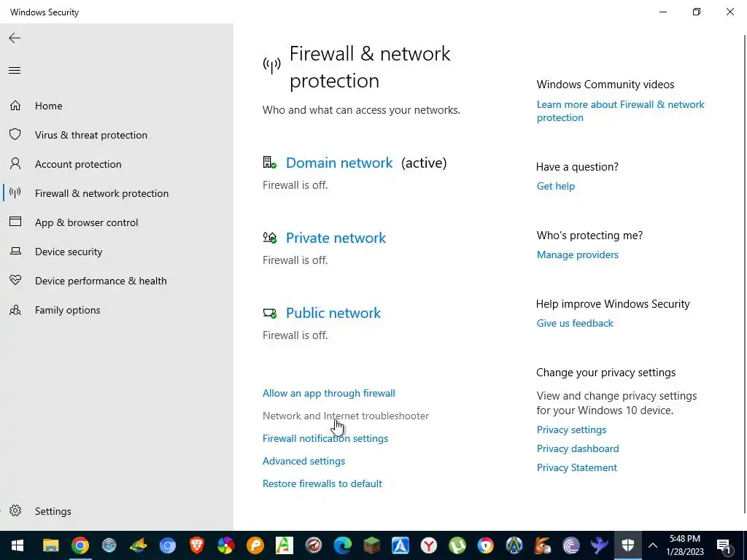747x560 pixels.
Task: Open Settings via the gear icon
Action: pos(15,511)
